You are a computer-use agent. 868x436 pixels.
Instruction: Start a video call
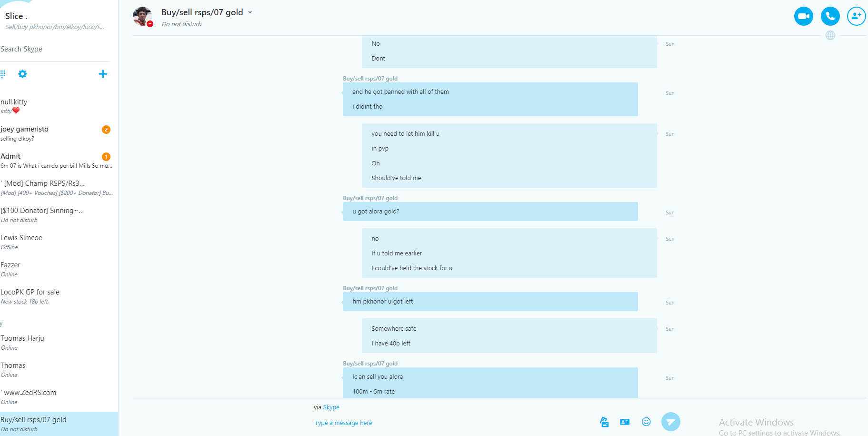[x=803, y=16]
